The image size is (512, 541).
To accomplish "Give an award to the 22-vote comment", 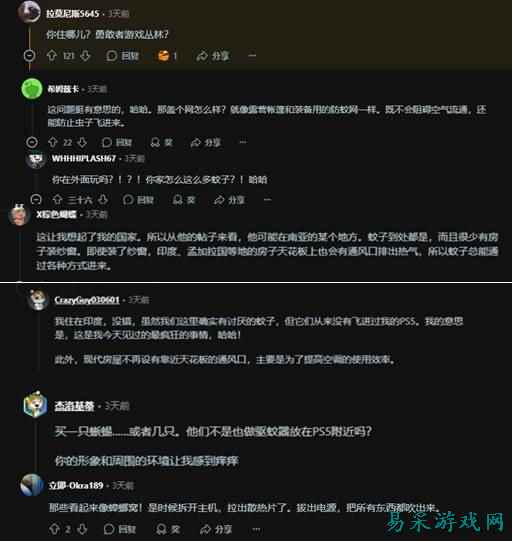I will point(162,142).
